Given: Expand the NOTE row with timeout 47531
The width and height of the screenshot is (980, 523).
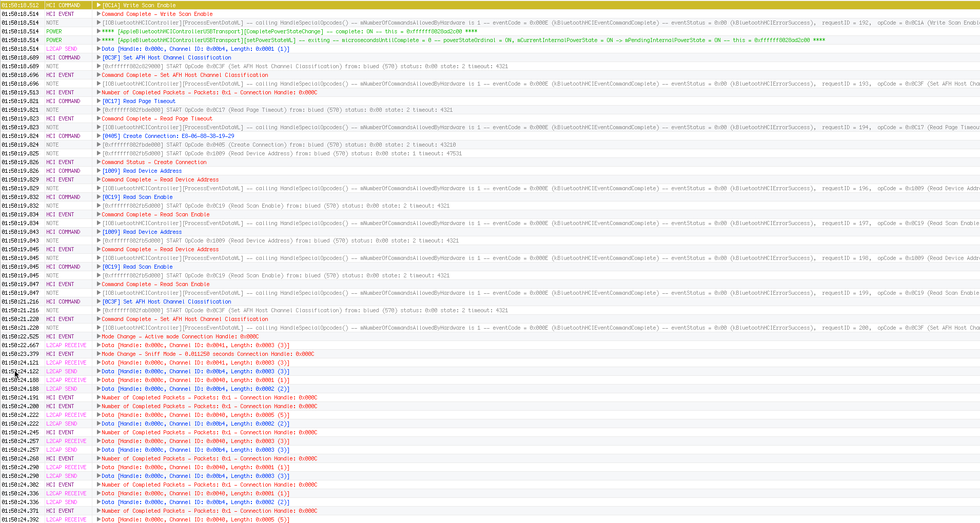Looking at the screenshot, I should pyautogui.click(x=99, y=153).
